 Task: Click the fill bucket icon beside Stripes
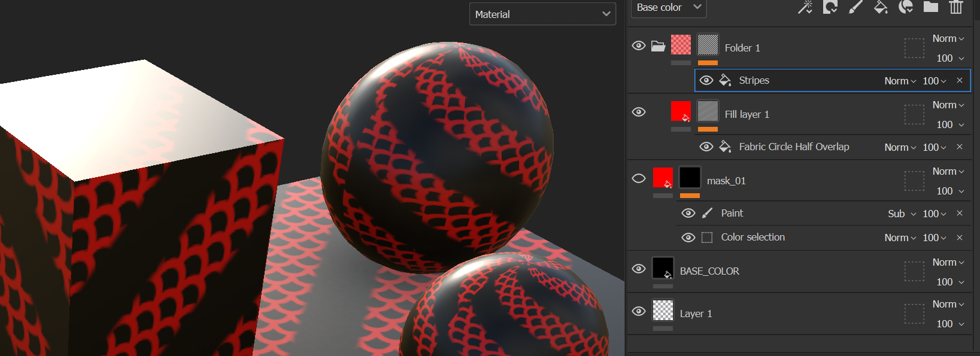coord(725,80)
